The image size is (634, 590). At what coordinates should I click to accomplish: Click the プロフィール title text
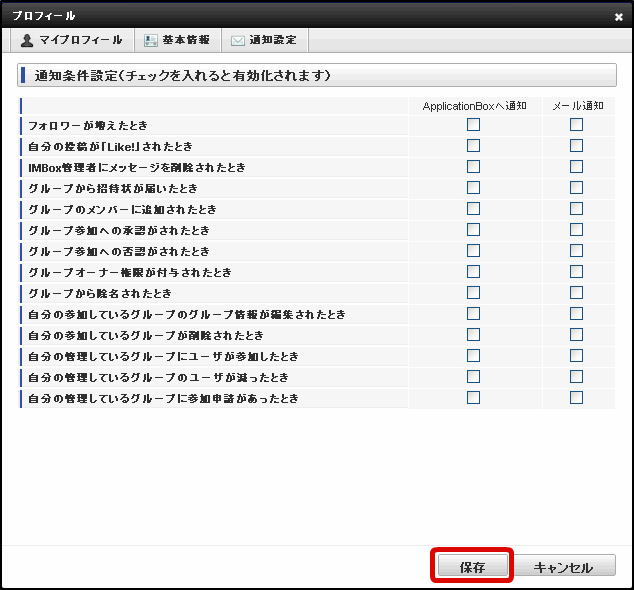[44, 16]
